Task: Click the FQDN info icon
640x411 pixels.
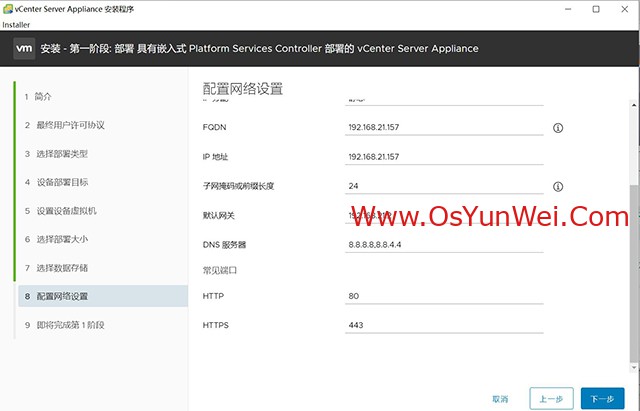Action: pyautogui.click(x=558, y=128)
